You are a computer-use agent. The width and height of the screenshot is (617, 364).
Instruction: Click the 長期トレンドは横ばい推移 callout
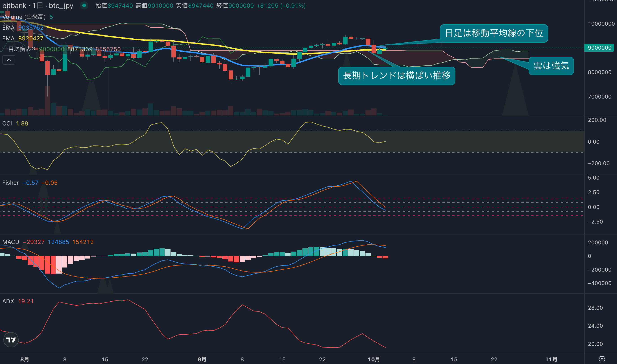(396, 76)
